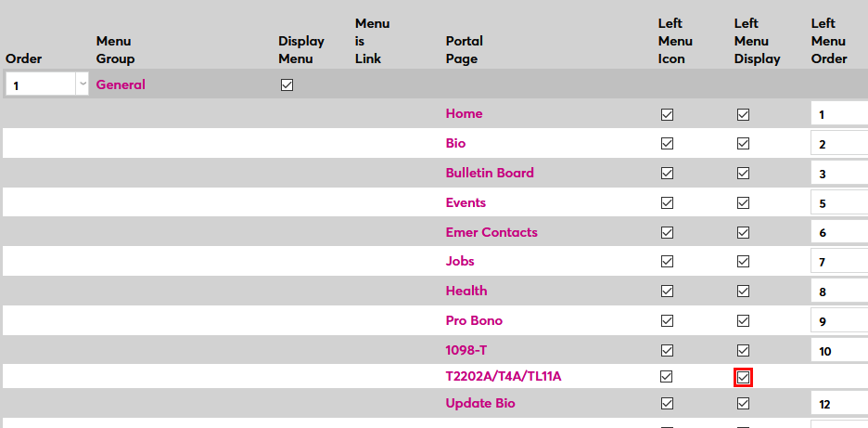
Task: Open the Emer Contacts portal page
Action: (x=491, y=232)
